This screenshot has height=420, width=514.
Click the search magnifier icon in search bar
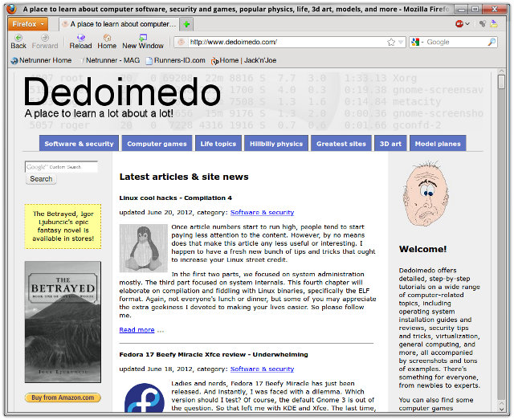pos(492,42)
